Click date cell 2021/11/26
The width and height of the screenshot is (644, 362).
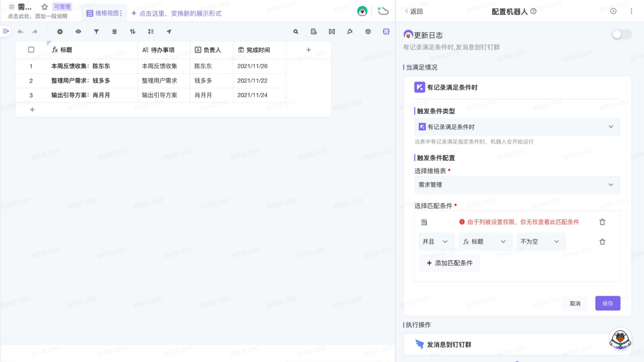pyautogui.click(x=260, y=66)
